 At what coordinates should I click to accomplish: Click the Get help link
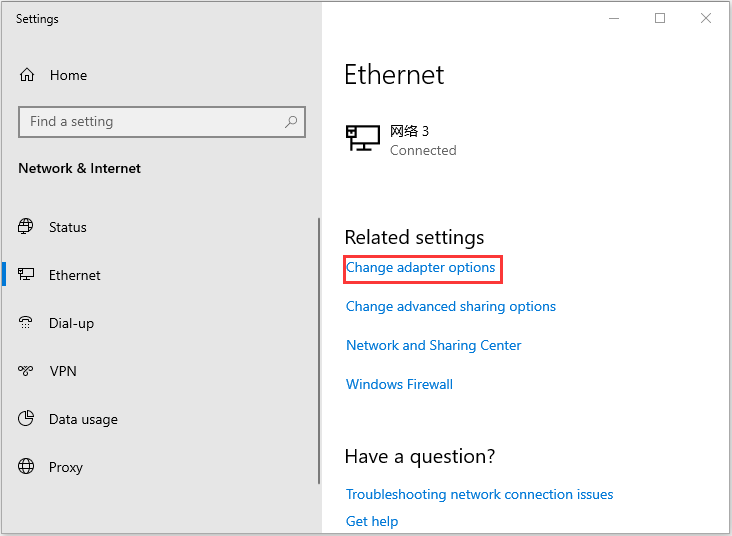[x=372, y=521]
